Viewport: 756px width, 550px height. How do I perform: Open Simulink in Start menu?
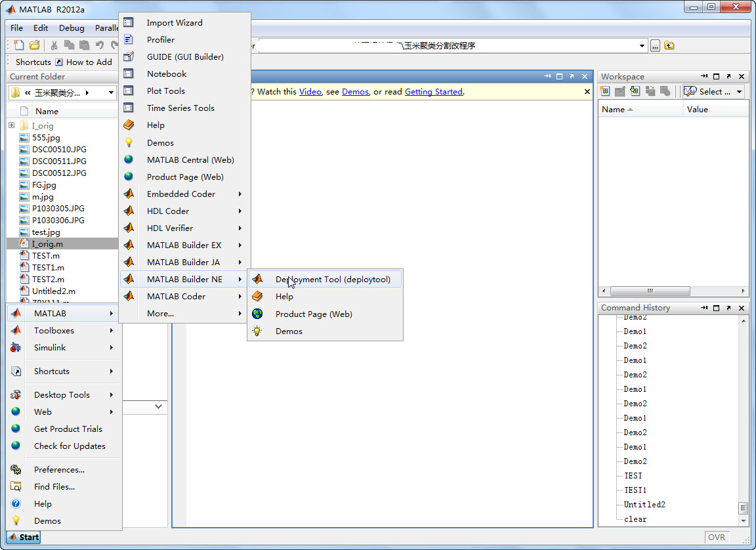63,348
